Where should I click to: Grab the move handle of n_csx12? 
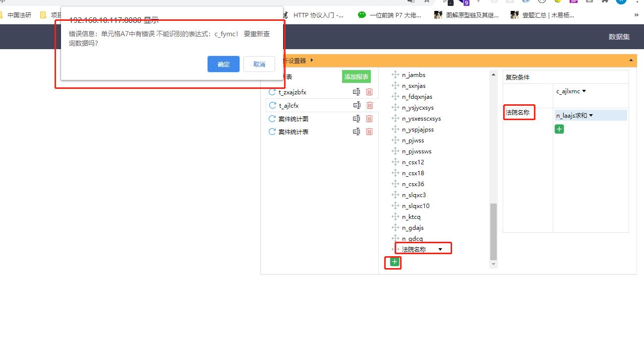(x=395, y=162)
